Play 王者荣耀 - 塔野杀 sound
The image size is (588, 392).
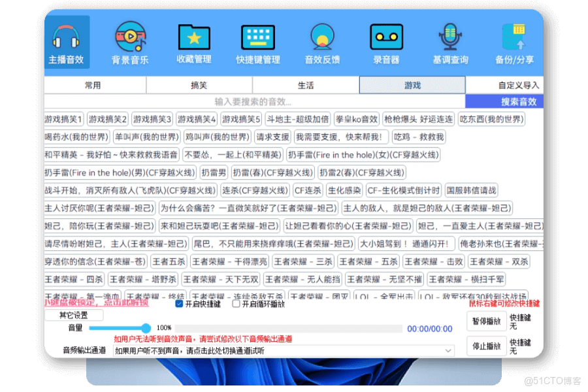click(x=143, y=280)
